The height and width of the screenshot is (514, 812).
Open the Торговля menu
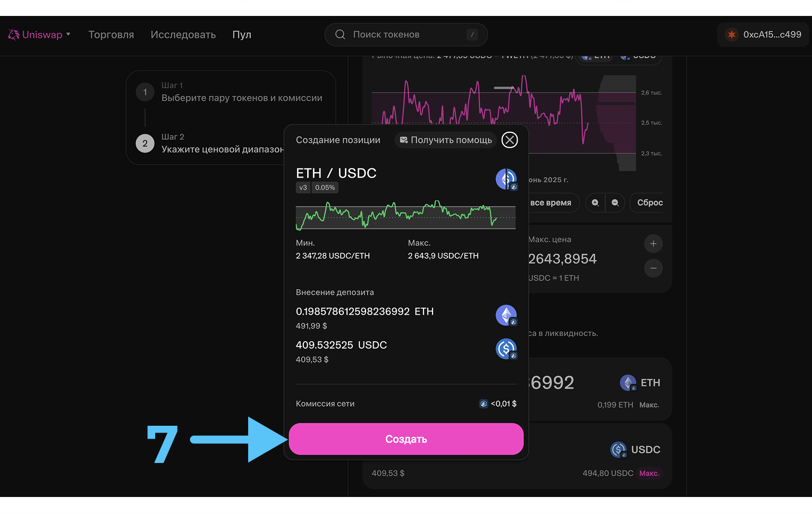111,35
